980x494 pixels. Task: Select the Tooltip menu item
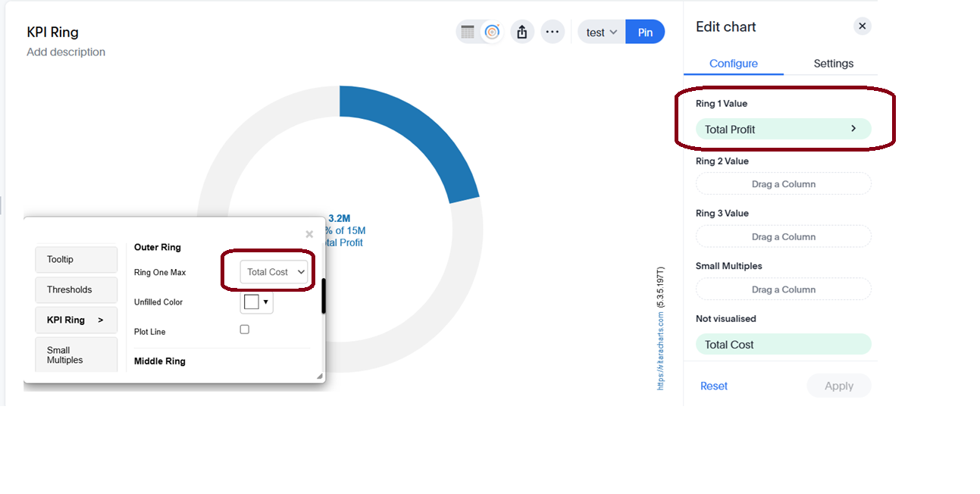[x=76, y=259]
